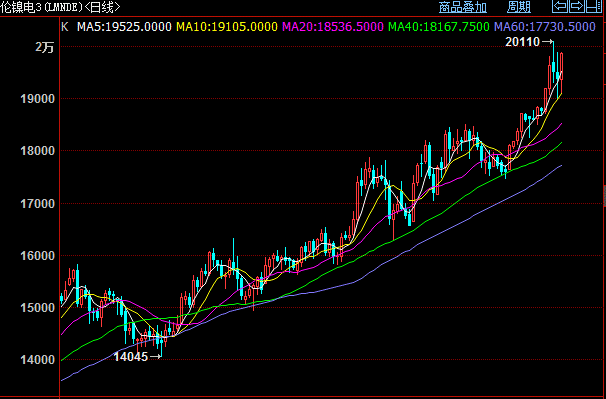The width and height of the screenshot is (606, 399).
Task: Click the 19000 price axis label
Action: point(37,99)
